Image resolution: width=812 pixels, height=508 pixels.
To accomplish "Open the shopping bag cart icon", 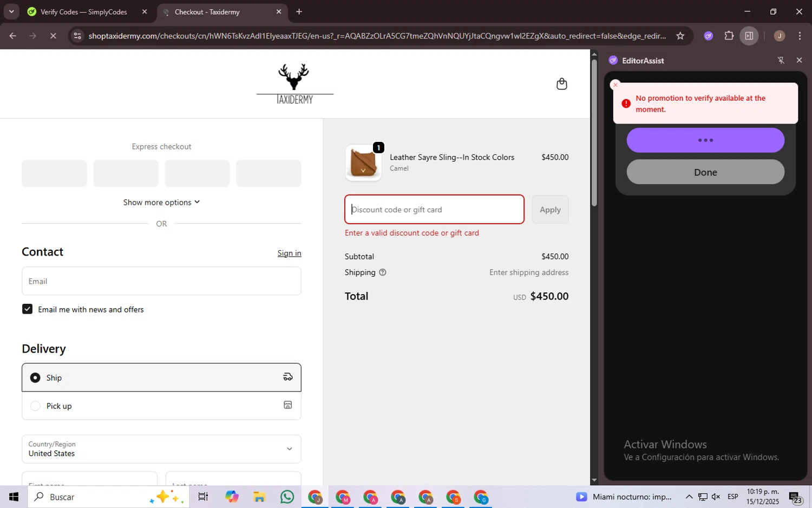I will tap(561, 84).
